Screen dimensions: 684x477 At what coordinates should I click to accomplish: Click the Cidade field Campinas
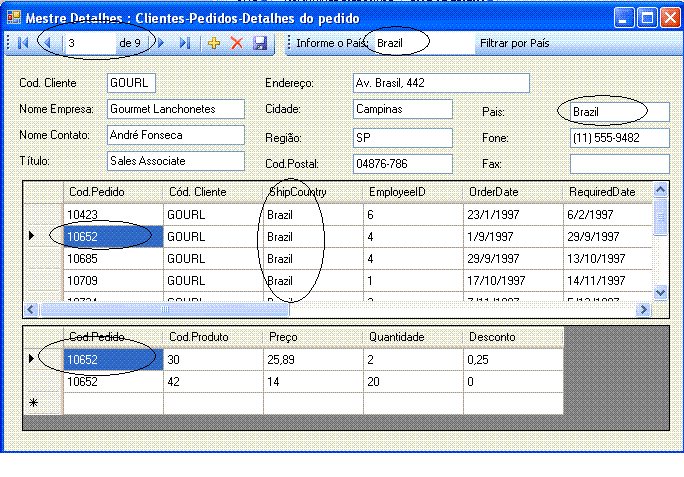point(403,109)
